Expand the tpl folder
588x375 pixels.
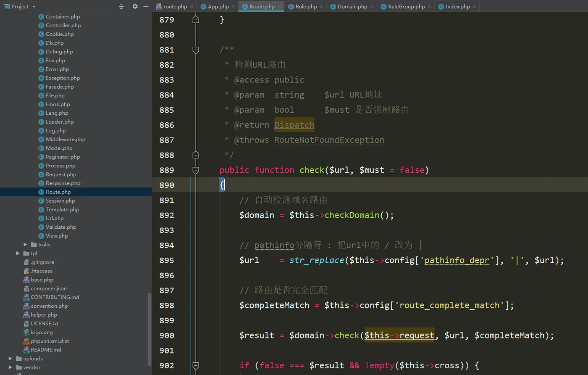coord(18,254)
